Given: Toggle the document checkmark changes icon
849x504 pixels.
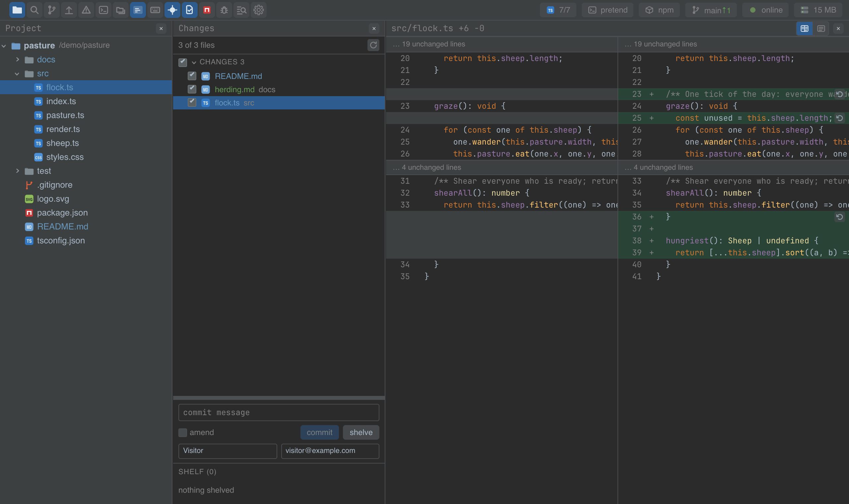Looking at the screenshot, I should click(x=189, y=10).
